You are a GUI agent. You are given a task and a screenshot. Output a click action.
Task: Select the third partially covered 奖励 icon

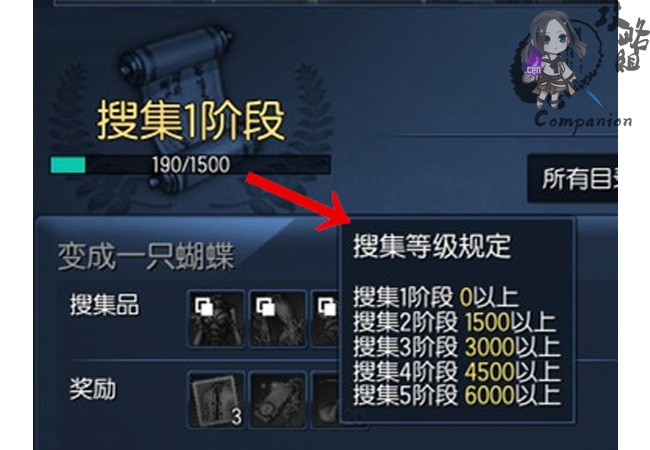tap(326, 400)
